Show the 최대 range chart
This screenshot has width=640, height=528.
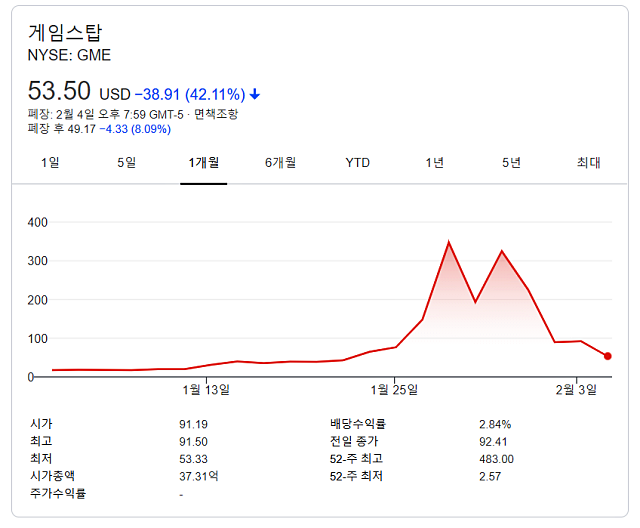pyautogui.click(x=588, y=163)
